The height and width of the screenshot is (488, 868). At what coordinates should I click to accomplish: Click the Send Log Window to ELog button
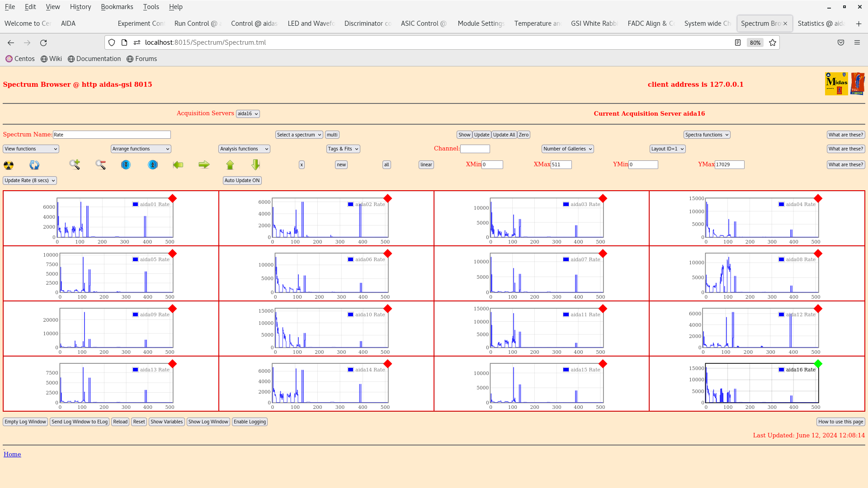click(x=79, y=422)
